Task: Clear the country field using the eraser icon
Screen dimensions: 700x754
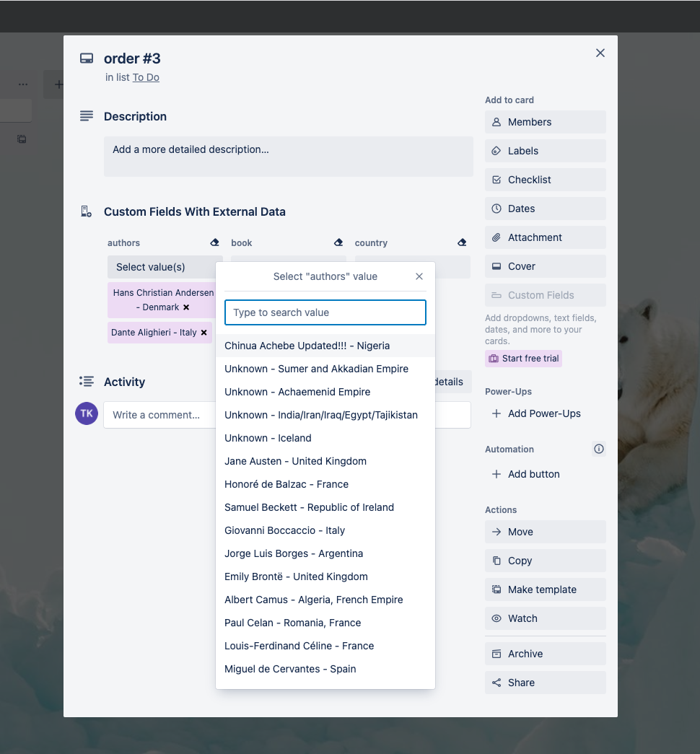Action: [462, 242]
